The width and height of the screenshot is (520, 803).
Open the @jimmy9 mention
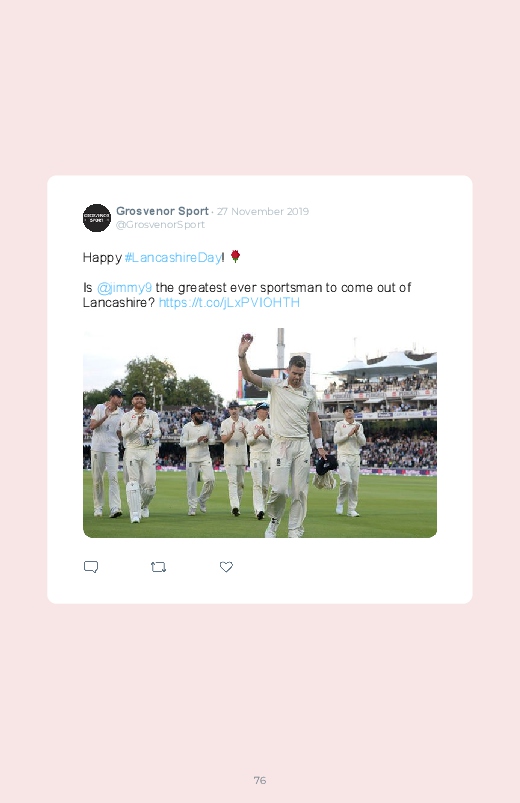pos(124,288)
